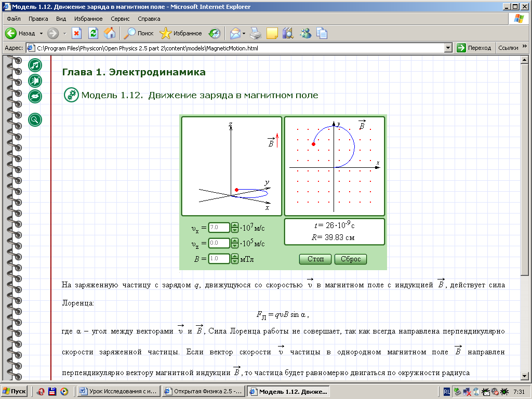Screen dimensions: 532x399
Task: Click the grey Forward arrow button
Action: tap(52, 33)
